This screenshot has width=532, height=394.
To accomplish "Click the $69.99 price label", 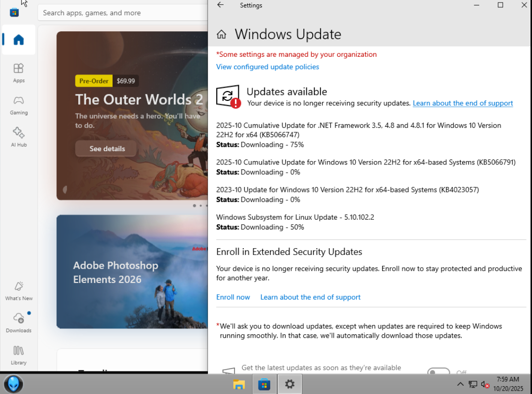I will (x=126, y=81).
